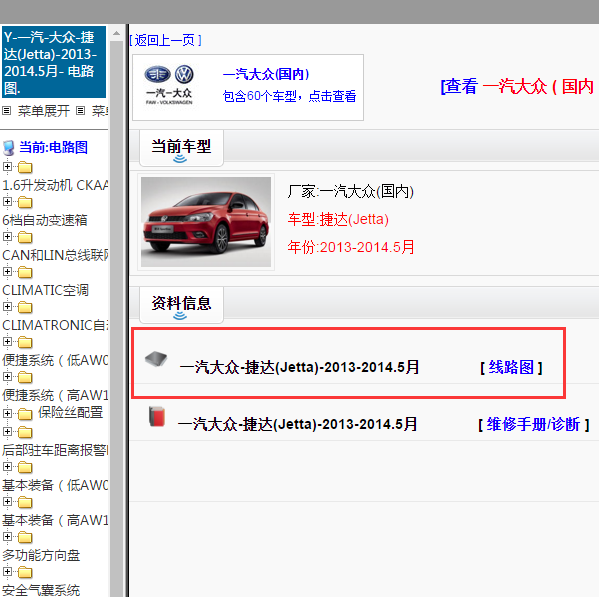Image resolution: width=599 pixels, height=597 pixels.
Task: Select the 6档自动变速箱 tree label
Action: coord(45,220)
